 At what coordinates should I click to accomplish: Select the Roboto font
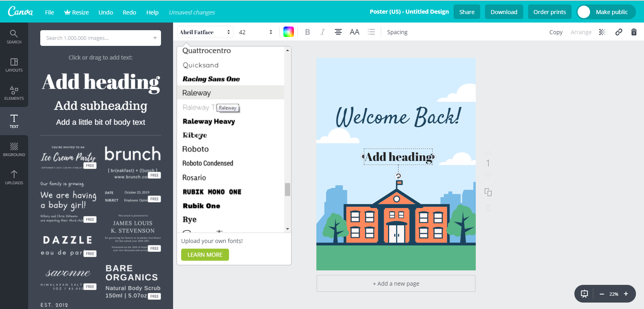(231, 149)
